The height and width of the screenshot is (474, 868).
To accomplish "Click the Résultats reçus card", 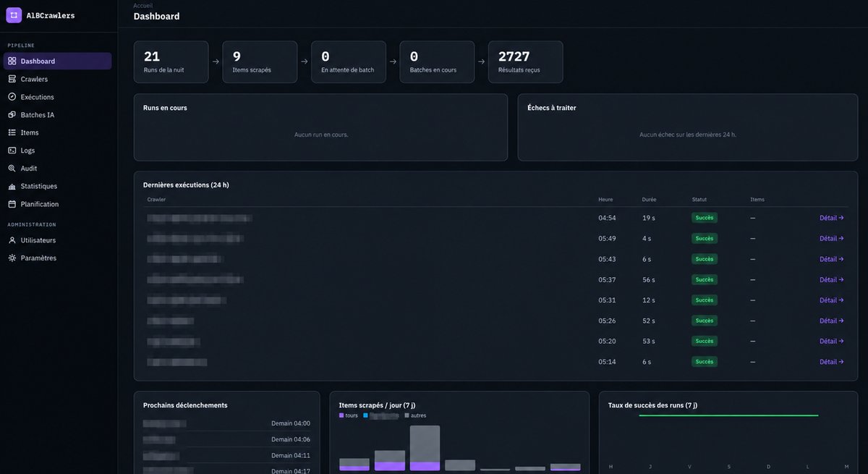I will click(x=526, y=62).
